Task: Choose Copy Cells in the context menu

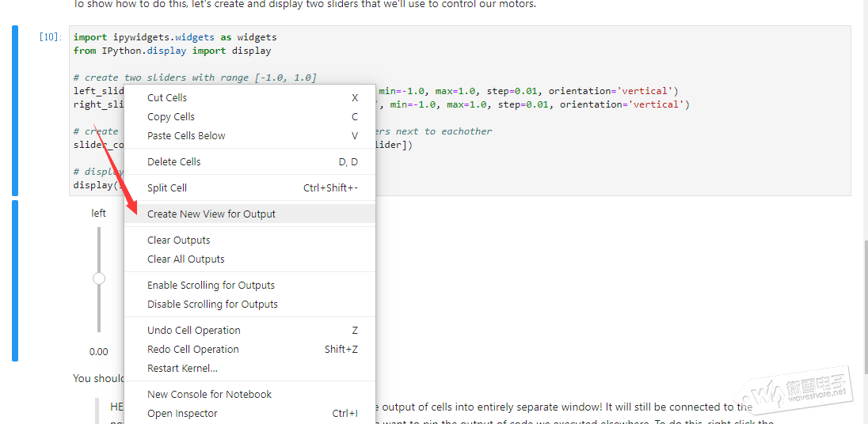Action: (x=171, y=116)
